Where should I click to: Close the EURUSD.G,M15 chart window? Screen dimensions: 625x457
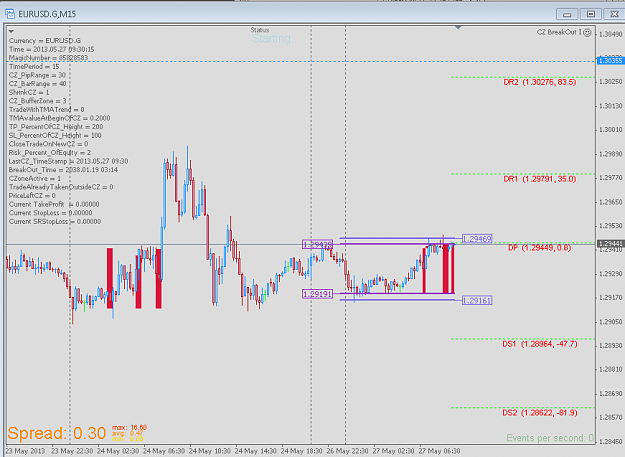614,14
